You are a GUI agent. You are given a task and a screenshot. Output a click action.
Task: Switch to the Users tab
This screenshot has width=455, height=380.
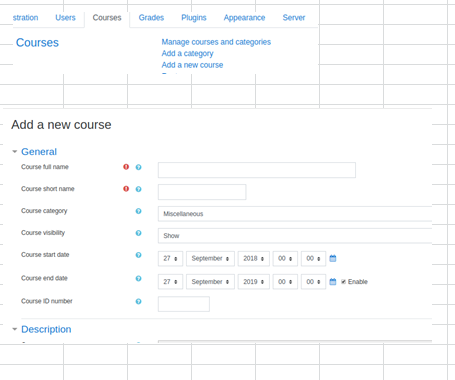point(65,18)
